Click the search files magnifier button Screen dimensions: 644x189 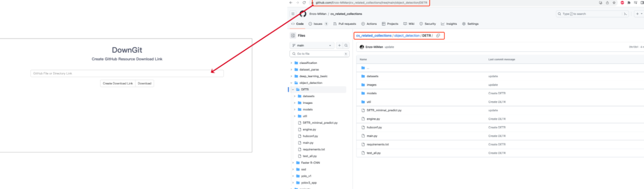(x=346, y=45)
